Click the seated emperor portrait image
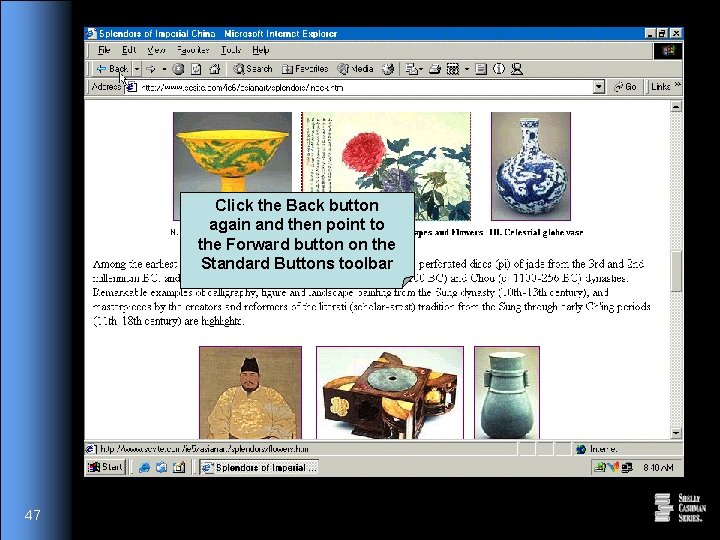Viewport: 720px width, 540px height. click(250, 393)
